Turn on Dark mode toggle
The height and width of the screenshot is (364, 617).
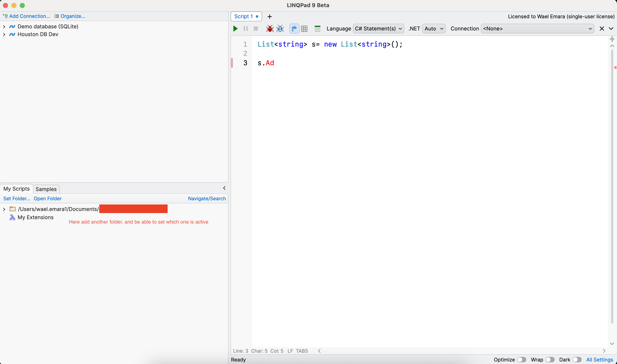pyautogui.click(x=577, y=360)
